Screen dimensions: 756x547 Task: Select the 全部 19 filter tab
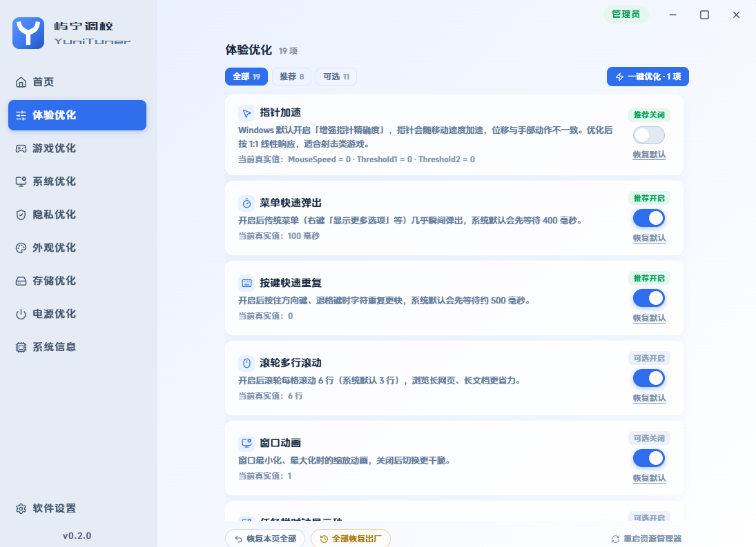(246, 77)
